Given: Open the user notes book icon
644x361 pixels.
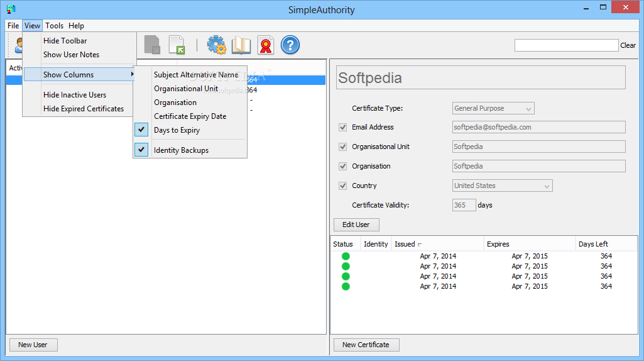Looking at the screenshot, I should tap(241, 45).
